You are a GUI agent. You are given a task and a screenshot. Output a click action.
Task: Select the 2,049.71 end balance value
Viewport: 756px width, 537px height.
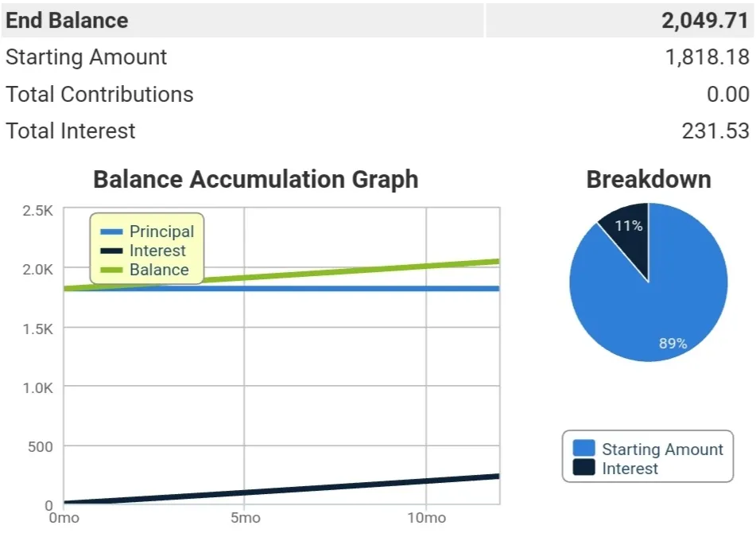click(x=705, y=20)
